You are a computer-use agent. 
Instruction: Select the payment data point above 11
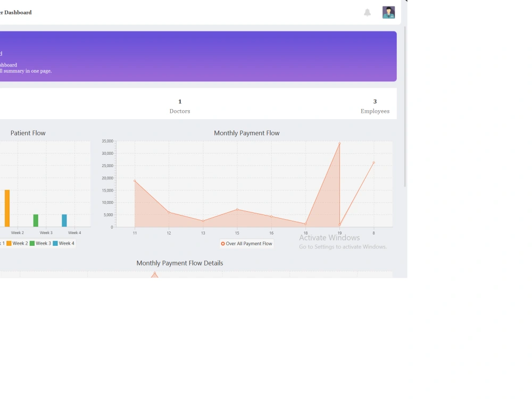tap(135, 181)
